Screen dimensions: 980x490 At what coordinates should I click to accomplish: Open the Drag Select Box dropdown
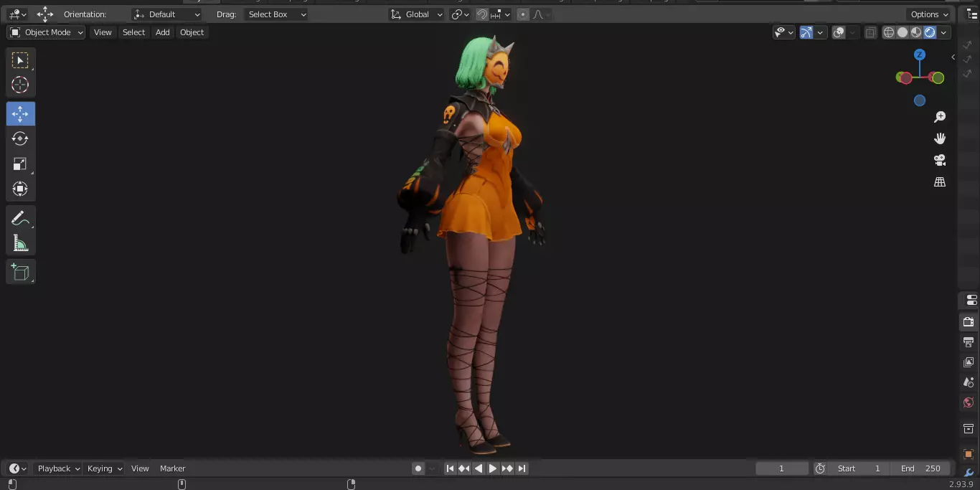pos(275,14)
